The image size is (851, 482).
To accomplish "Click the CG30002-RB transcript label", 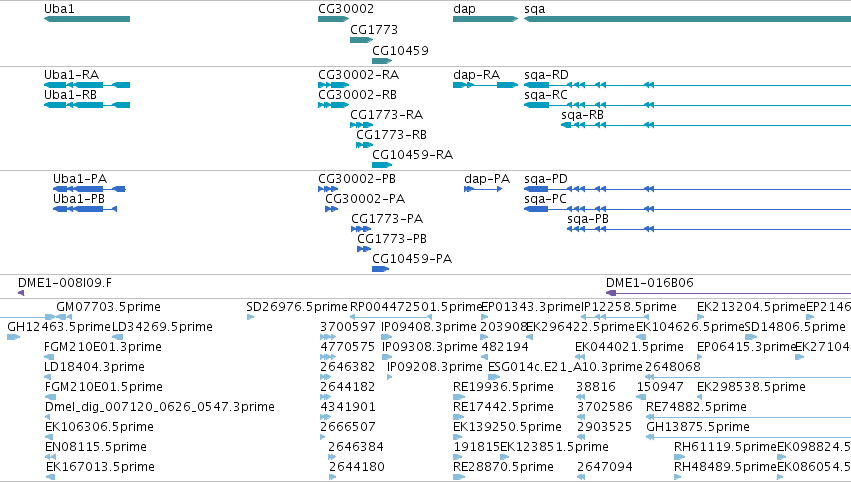I will 357,95.
